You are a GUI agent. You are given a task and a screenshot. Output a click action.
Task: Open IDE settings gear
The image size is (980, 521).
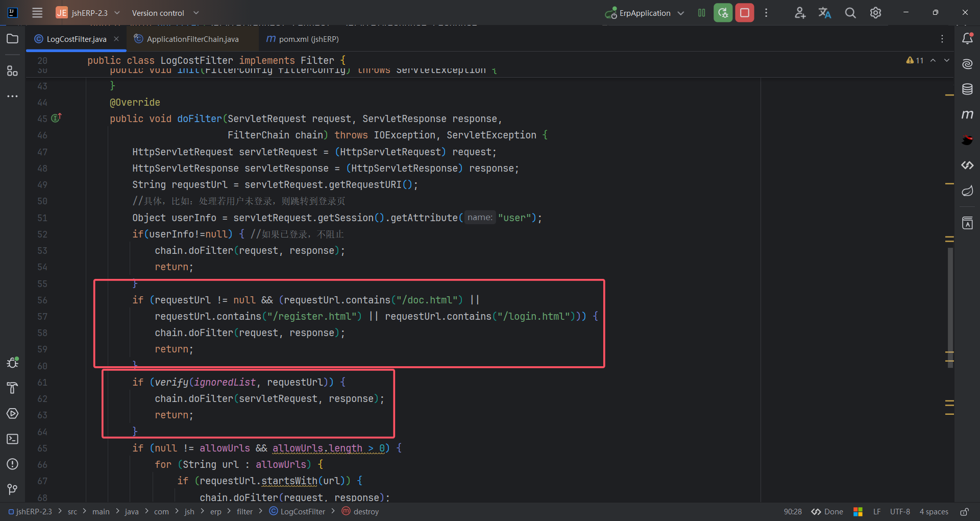click(x=875, y=13)
